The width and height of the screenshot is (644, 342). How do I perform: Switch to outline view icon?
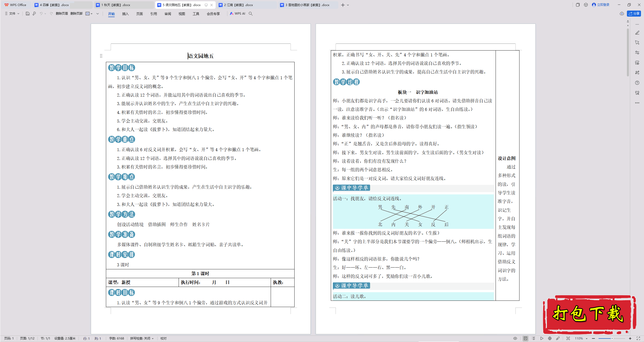tap(534, 338)
